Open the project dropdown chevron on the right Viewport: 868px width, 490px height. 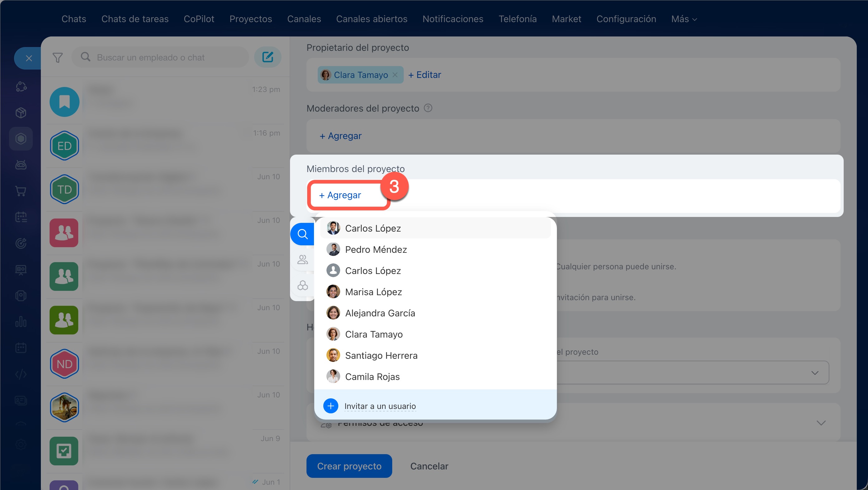point(815,373)
